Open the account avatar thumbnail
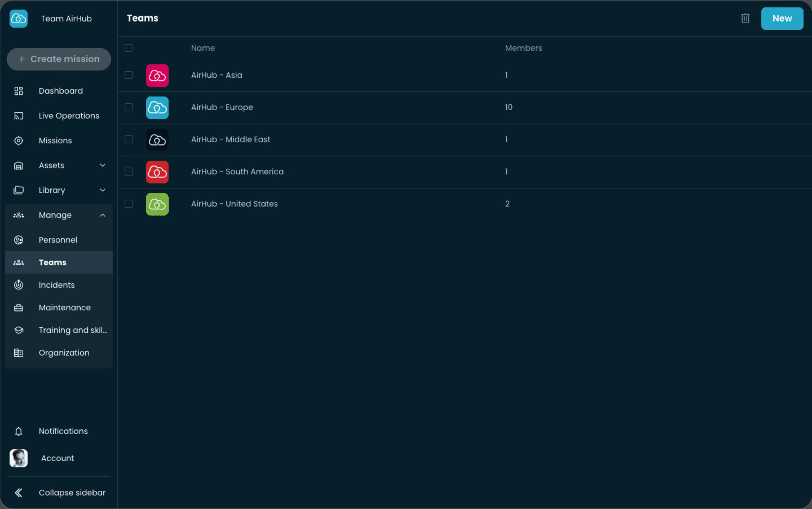This screenshot has width=812, height=509. coord(19,458)
